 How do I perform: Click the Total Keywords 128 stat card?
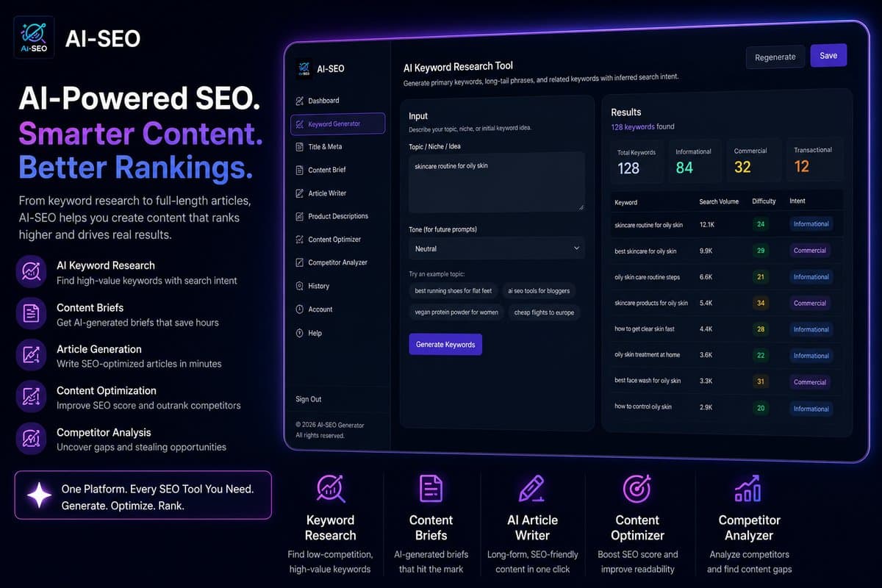(x=637, y=160)
